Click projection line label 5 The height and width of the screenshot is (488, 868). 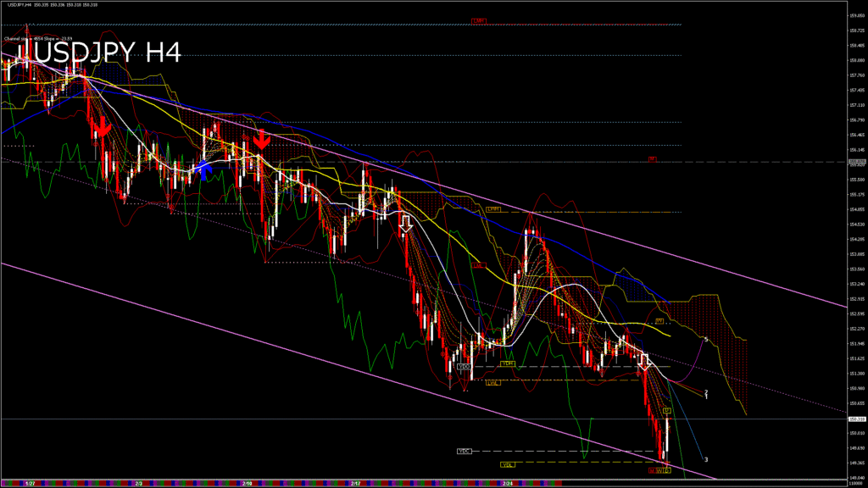(706, 339)
